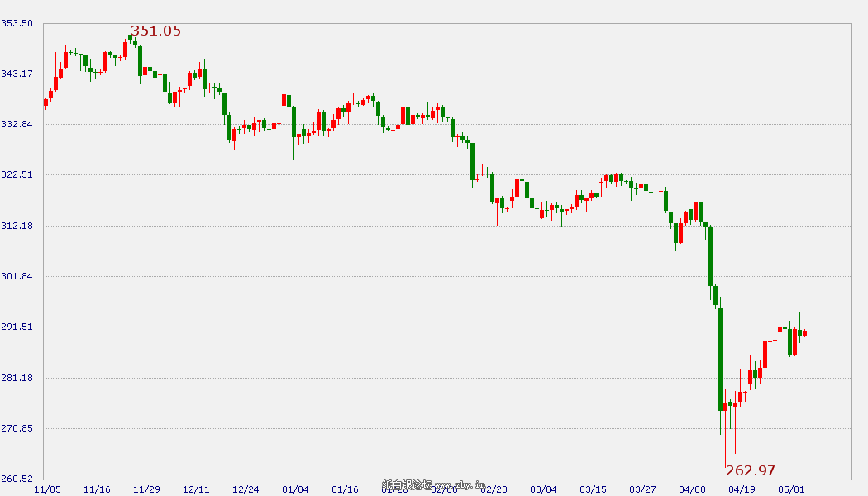
Task: Click the 05/01 date label
Action: (791, 489)
